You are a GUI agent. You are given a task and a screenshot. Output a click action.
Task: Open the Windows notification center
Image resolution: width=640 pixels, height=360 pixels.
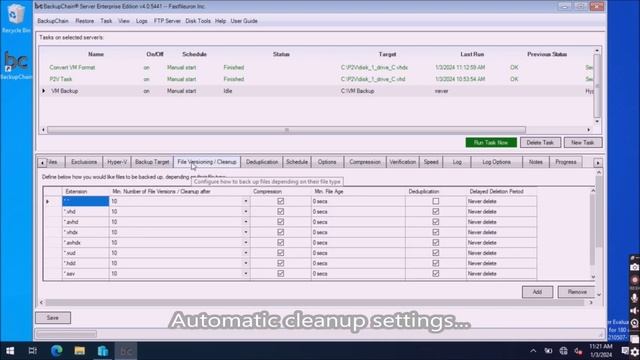[625, 351]
